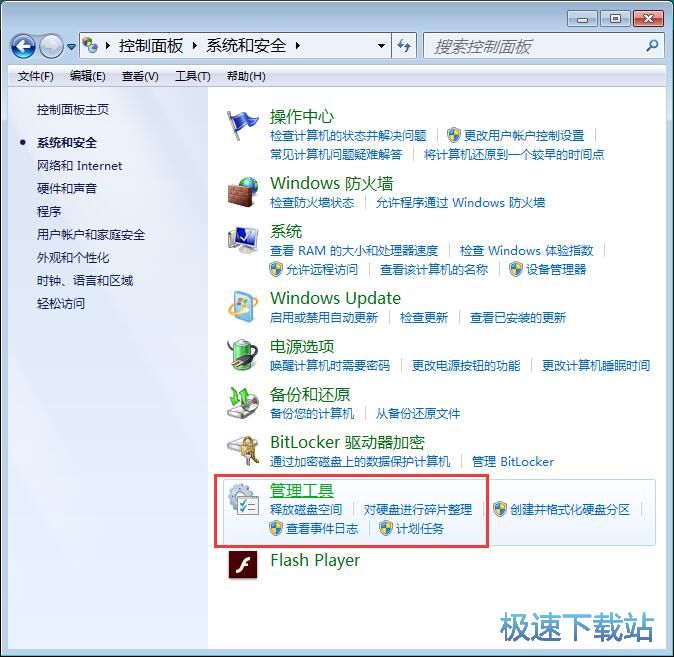This screenshot has width=674, height=657.
Task: Expand arrow after 控制面板 in breadcrumb
Action: click(195, 46)
